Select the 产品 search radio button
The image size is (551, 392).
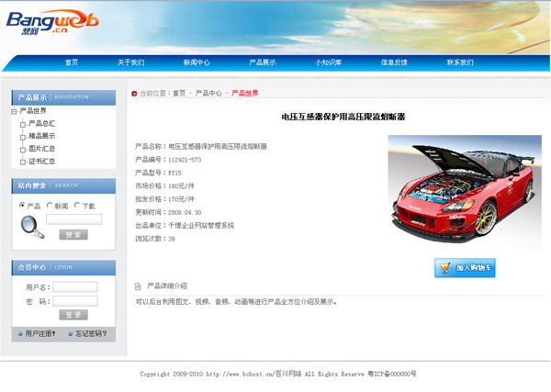click(x=22, y=206)
